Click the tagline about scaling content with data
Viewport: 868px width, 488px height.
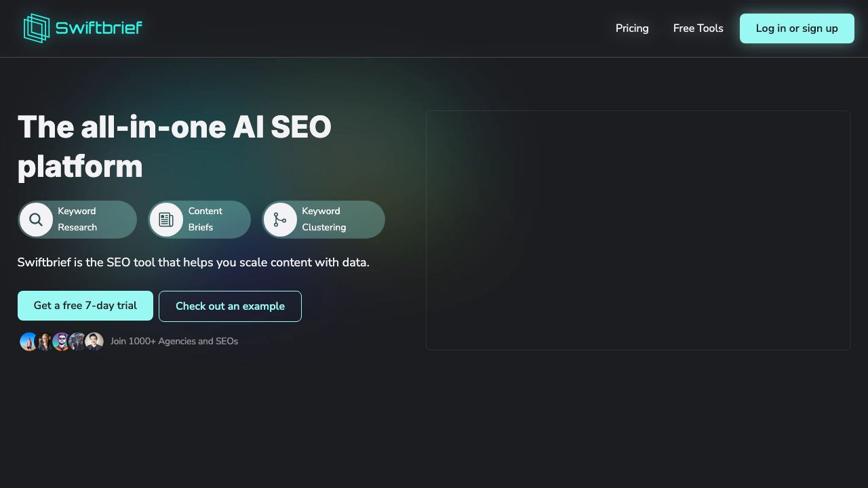click(193, 262)
